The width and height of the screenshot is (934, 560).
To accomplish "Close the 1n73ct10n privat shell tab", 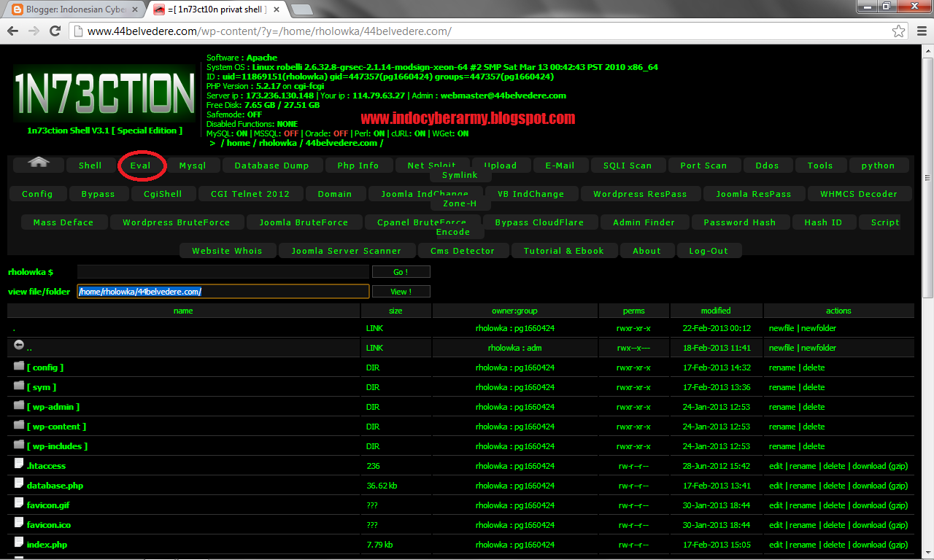I will (x=277, y=9).
